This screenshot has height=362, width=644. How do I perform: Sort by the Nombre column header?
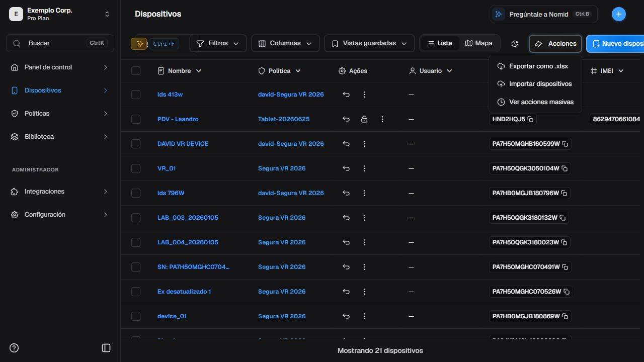click(x=180, y=71)
